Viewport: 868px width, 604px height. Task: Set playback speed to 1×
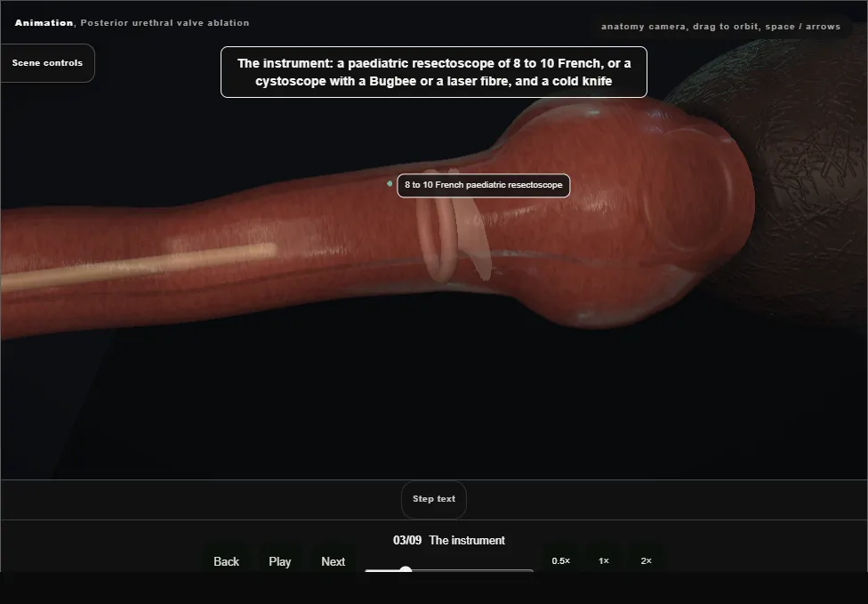click(x=603, y=560)
